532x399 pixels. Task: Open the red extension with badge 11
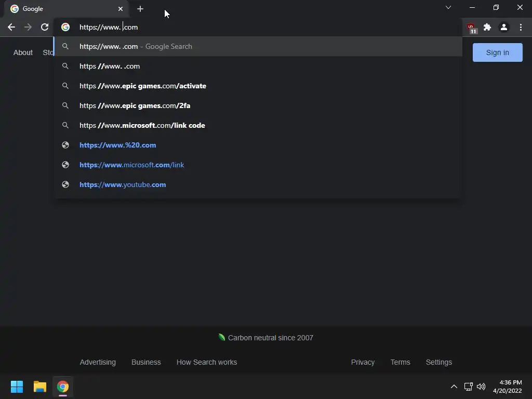click(472, 28)
